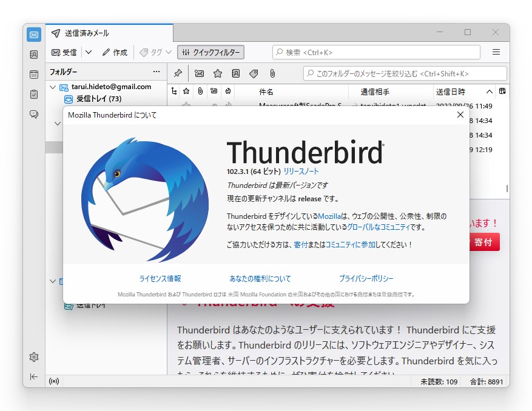532x411 pixels.
Task: Compose a new message with 作成
Action: coord(115,52)
